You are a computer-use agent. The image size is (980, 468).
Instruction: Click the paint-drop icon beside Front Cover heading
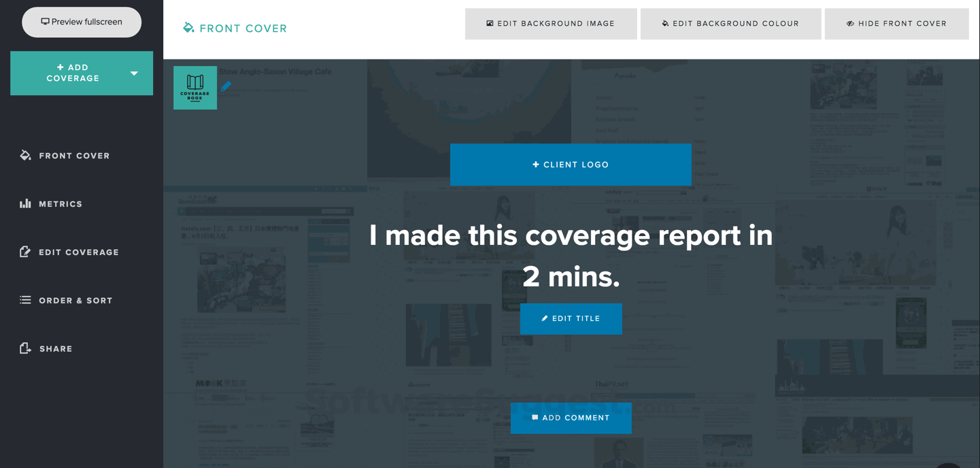click(187, 28)
